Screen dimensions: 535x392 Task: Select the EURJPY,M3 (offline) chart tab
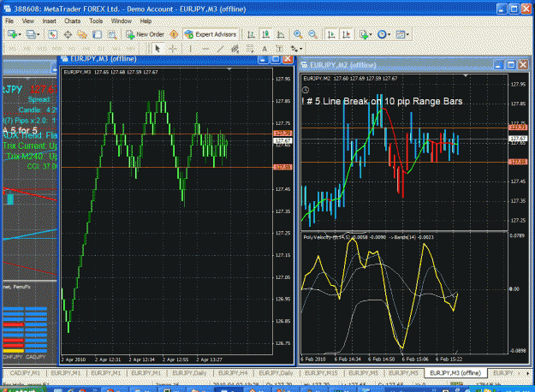click(x=455, y=373)
